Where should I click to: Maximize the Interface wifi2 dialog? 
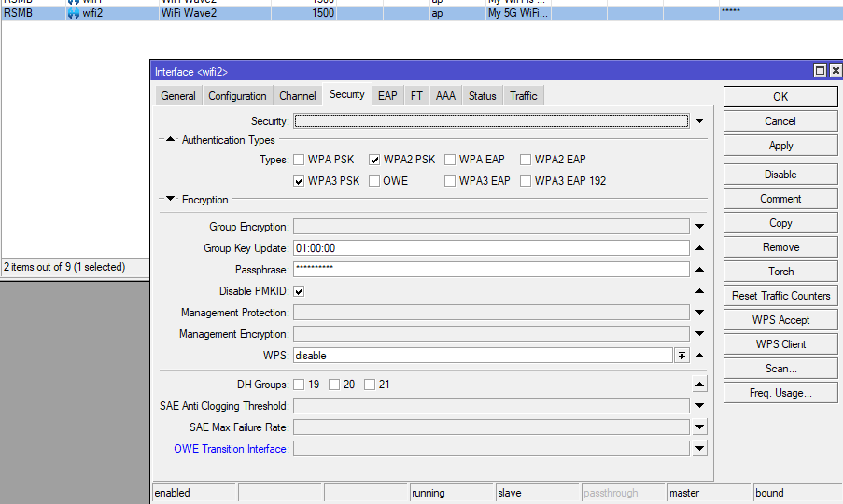click(x=820, y=71)
